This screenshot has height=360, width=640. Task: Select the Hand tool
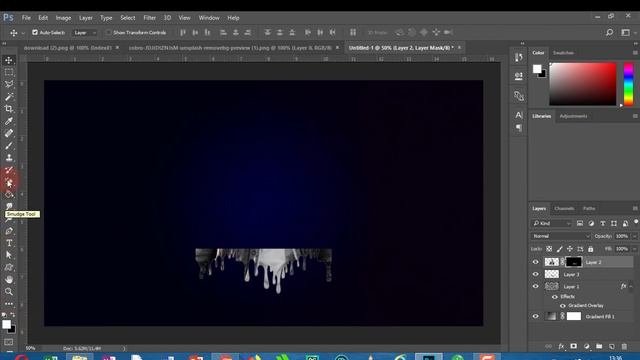[x=9, y=280]
